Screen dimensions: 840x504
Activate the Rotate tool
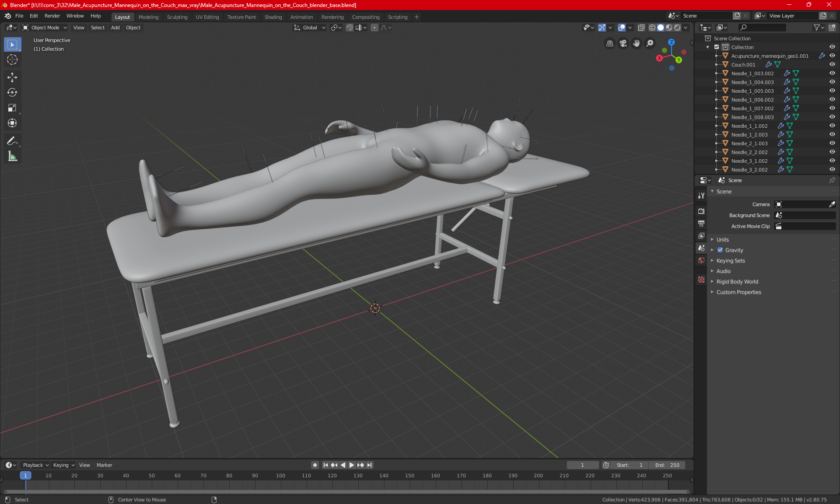coord(12,92)
